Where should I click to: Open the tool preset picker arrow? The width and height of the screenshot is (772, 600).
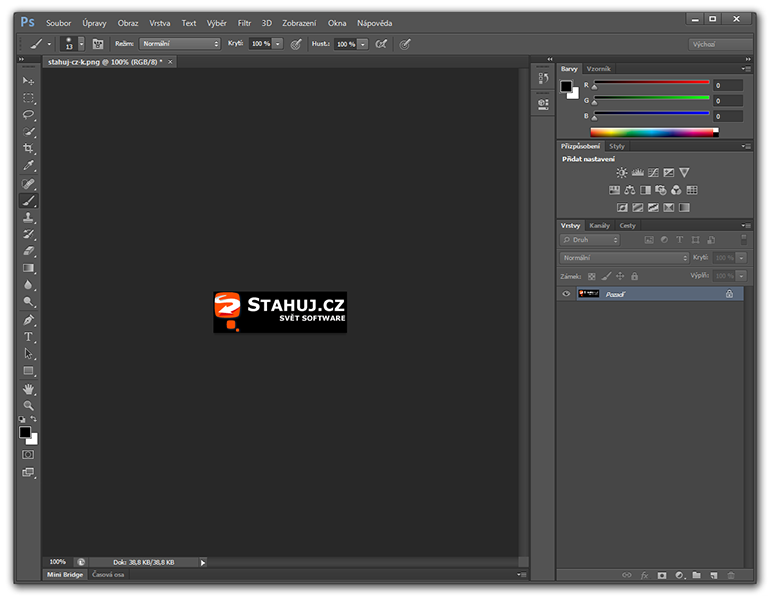(49, 44)
